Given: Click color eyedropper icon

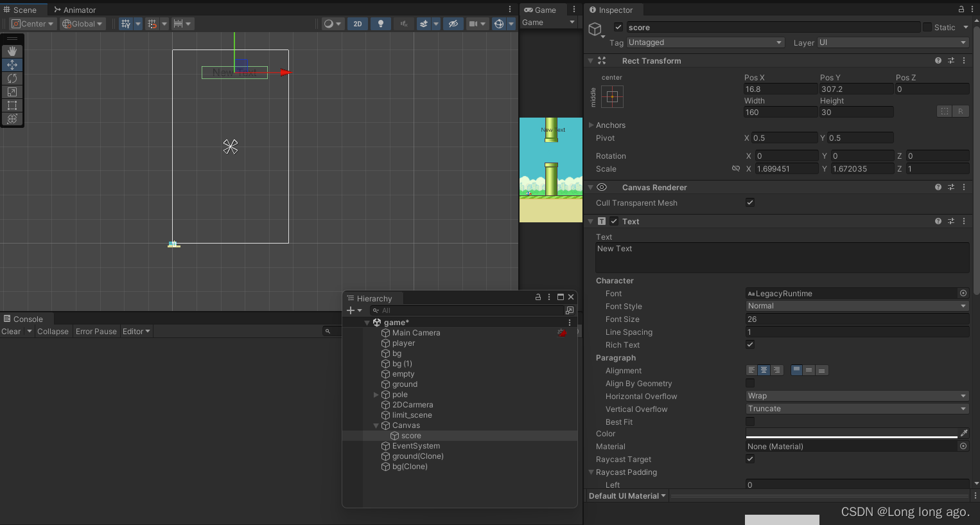Looking at the screenshot, I should coord(964,434).
